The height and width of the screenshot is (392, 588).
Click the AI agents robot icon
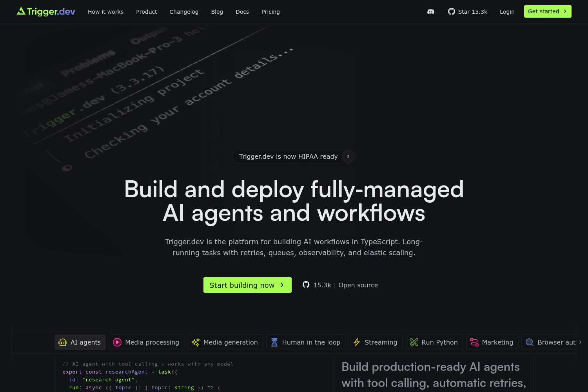click(x=63, y=342)
